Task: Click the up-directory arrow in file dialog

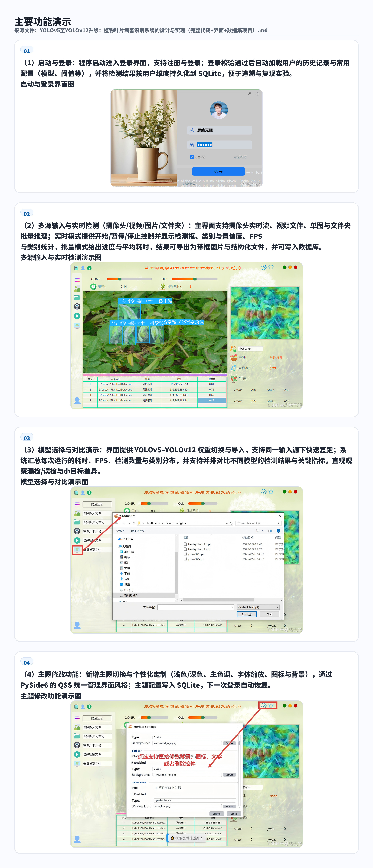Action: (134, 523)
